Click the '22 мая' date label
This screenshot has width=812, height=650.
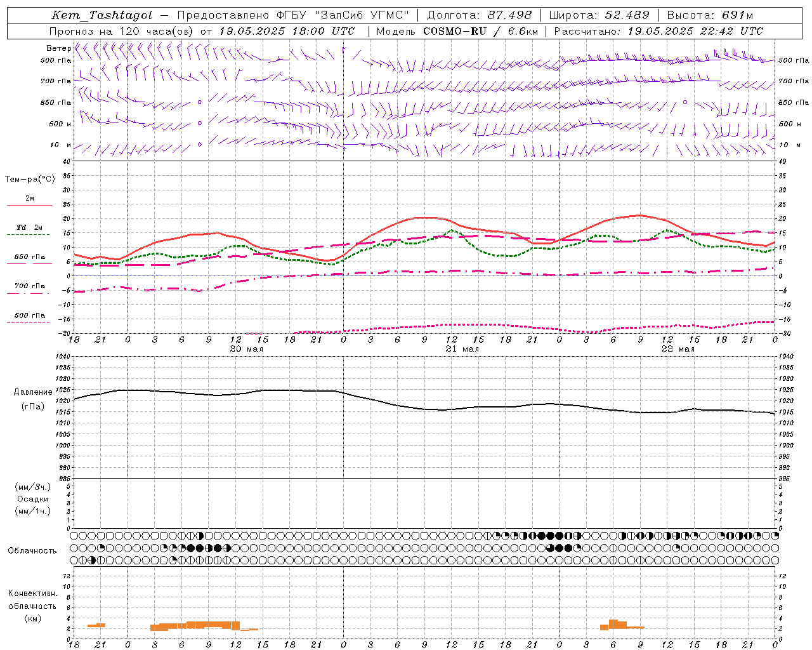click(678, 349)
